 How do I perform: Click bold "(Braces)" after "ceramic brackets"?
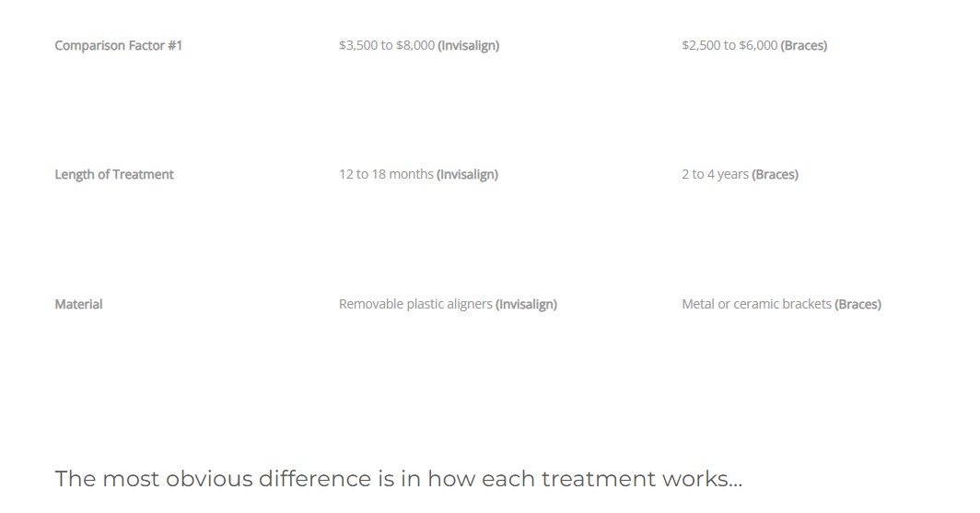[858, 304]
